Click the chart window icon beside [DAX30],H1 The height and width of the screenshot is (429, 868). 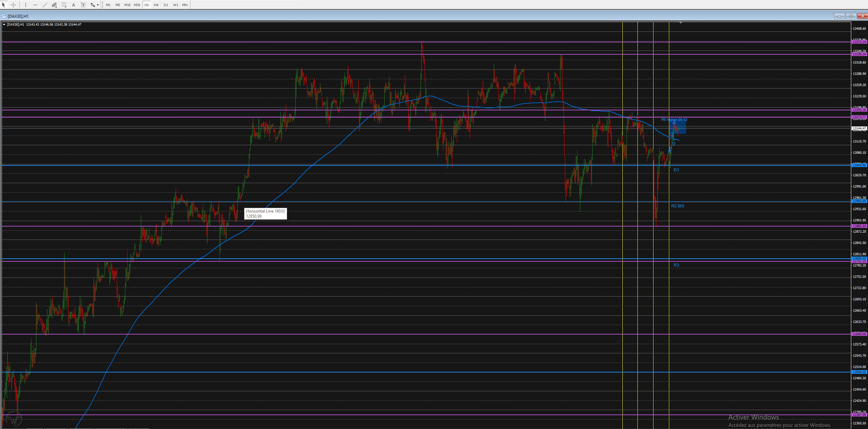coord(4,16)
